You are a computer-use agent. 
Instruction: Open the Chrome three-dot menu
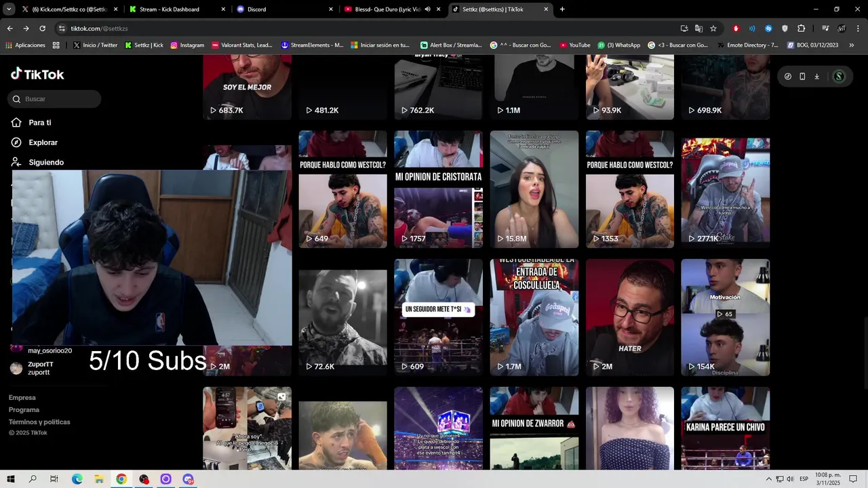pos(858,28)
